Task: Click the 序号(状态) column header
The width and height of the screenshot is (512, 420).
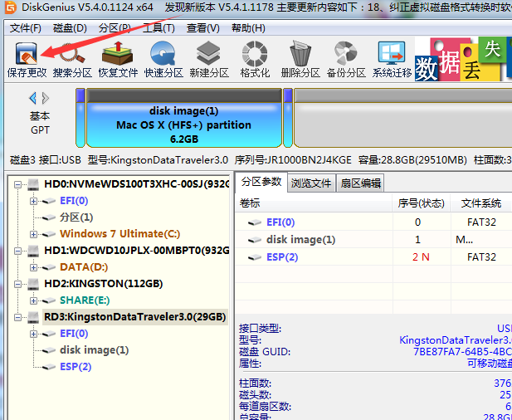Action: tap(422, 203)
